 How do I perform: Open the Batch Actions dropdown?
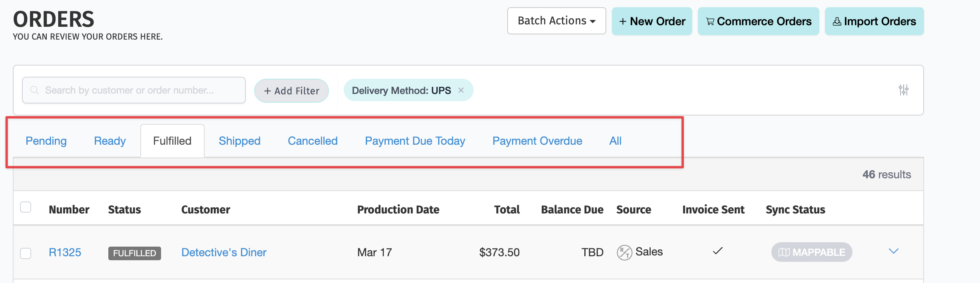click(556, 21)
